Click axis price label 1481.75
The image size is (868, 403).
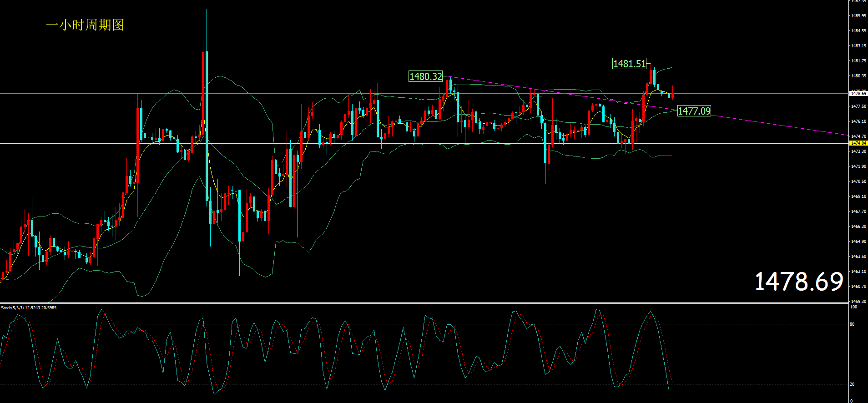pyautogui.click(x=858, y=61)
